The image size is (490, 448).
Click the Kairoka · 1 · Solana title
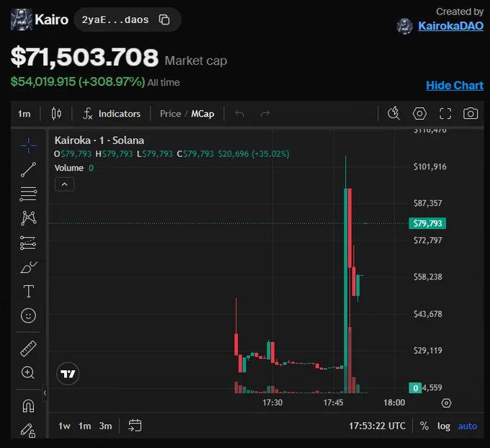[99, 140]
